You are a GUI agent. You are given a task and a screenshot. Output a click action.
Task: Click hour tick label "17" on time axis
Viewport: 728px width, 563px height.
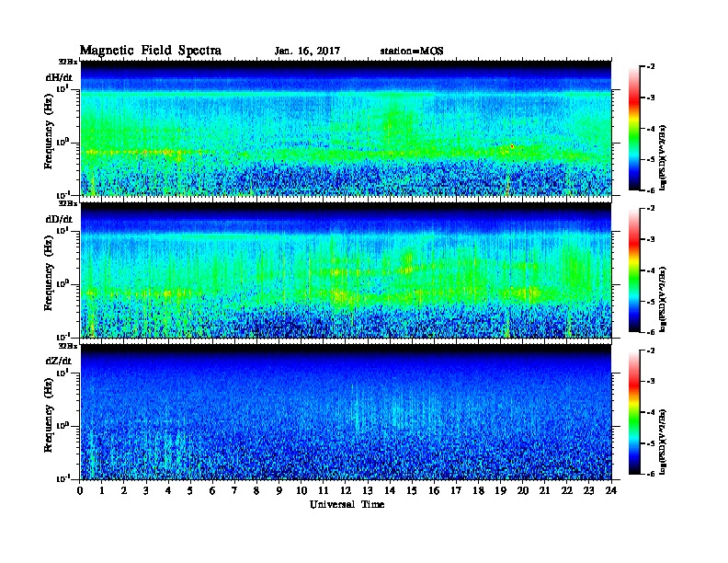(x=457, y=491)
